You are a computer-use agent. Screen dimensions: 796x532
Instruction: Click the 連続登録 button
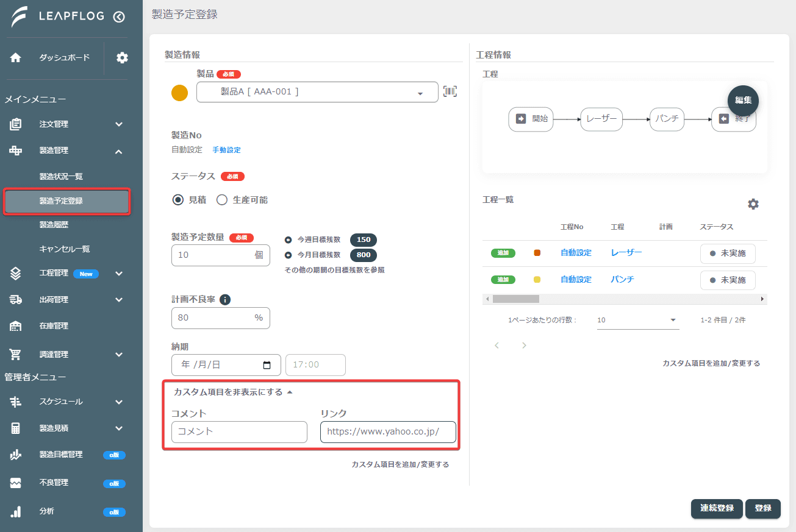point(717,508)
